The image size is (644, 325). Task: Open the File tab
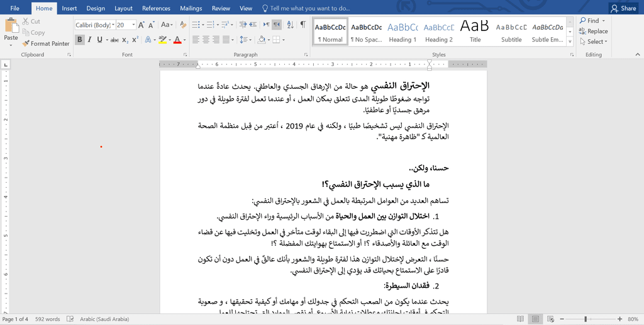tap(15, 8)
